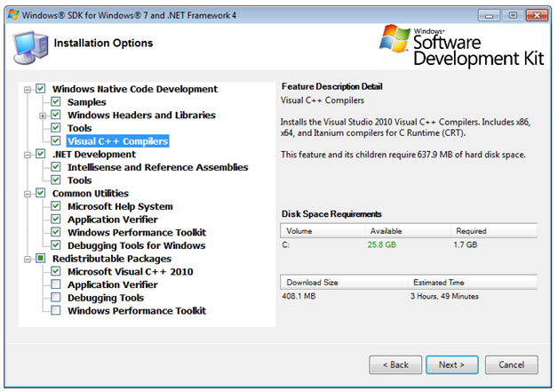Click the C: volume entry
This screenshot has height=392, width=558.
click(286, 245)
